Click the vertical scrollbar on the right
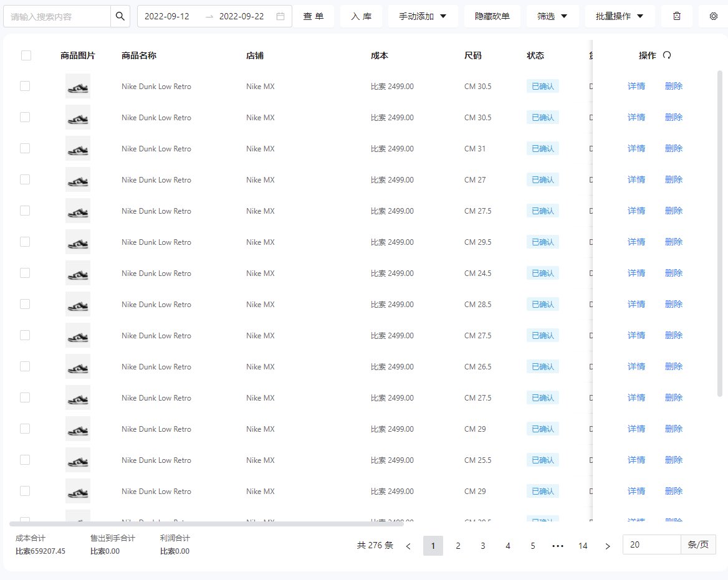This screenshot has width=728, height=580. pos(720,234)
